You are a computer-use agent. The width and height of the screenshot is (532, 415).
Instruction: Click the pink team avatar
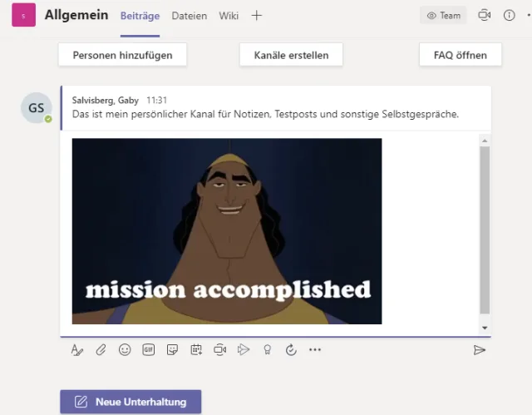click(x=24, y=15)
